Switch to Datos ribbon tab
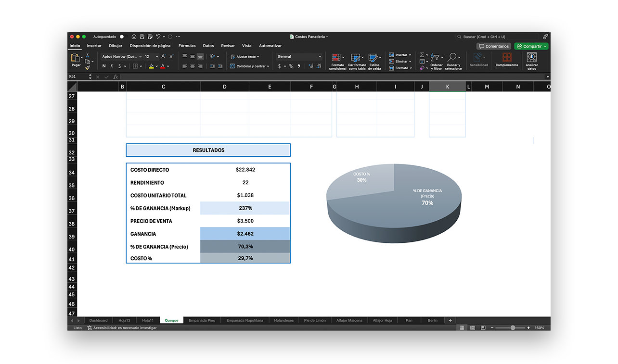Screen dimensions: 618x364 [208, 46]
